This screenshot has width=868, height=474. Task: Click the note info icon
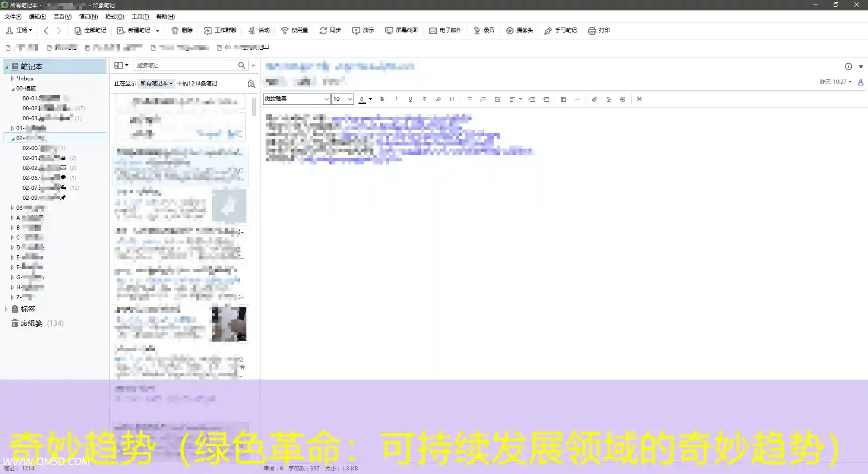(x=849, y=66)
